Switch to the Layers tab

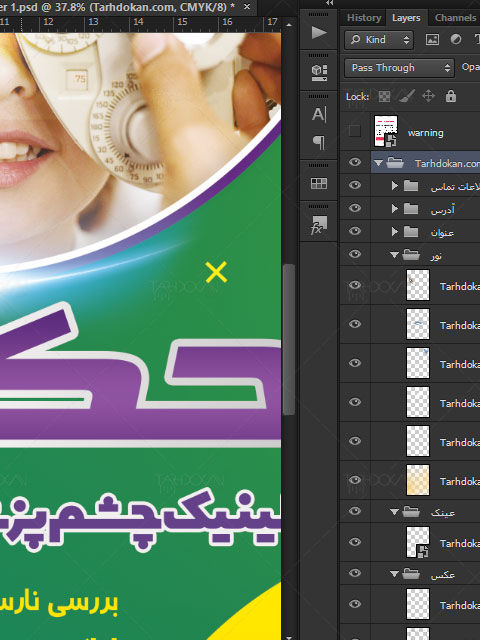(x=406, y=18)
